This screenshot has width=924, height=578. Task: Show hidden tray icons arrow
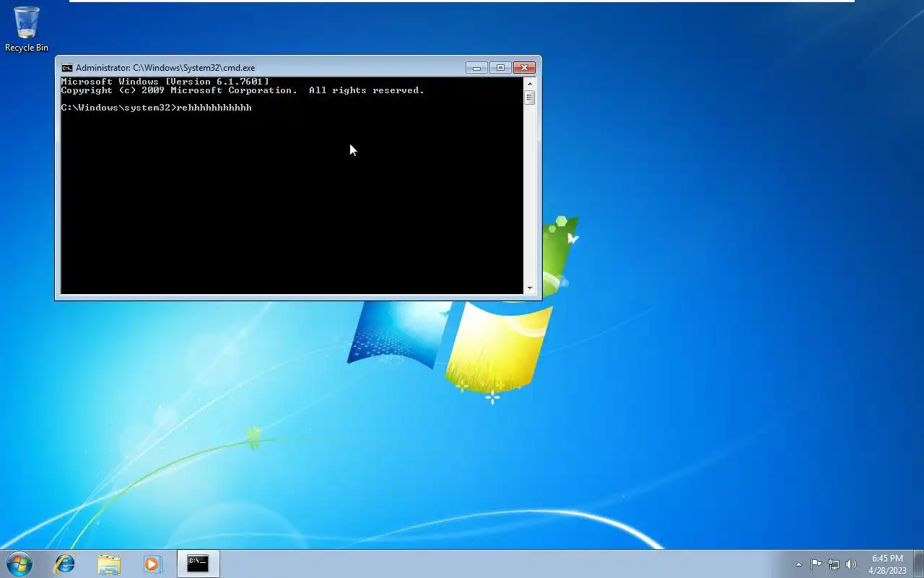pos(798,564)
